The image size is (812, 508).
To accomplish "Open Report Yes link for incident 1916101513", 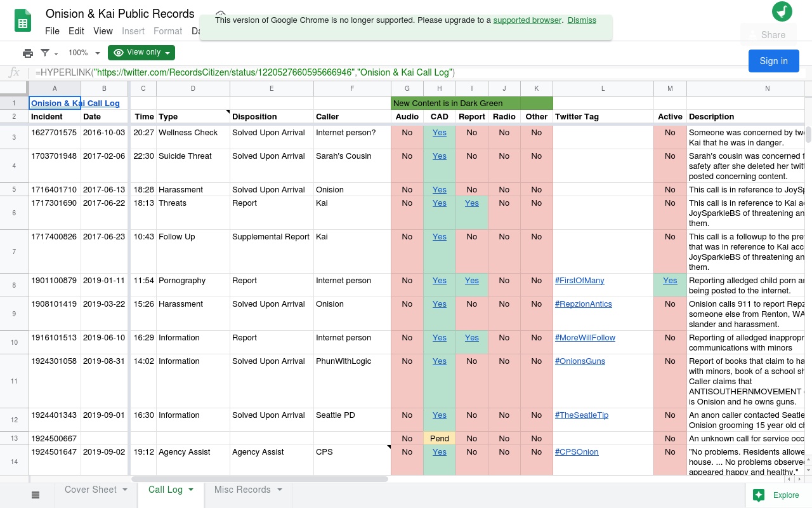I will [x=471, y=337].
